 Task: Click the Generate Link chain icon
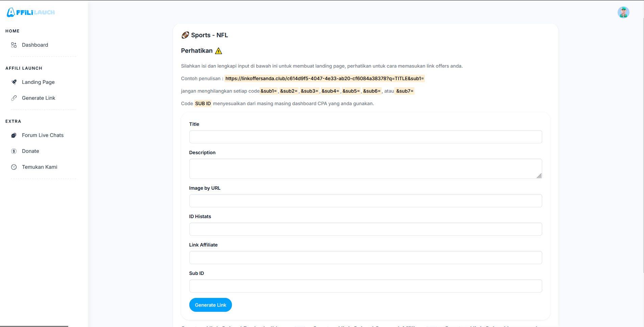14,98
